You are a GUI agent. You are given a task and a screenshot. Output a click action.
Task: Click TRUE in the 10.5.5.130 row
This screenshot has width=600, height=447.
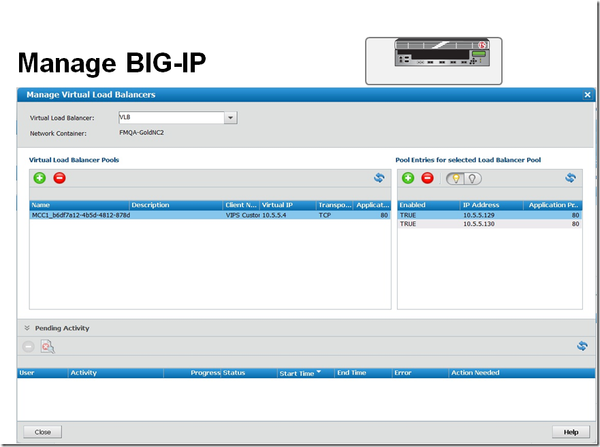pyautogui.click(x=408, y=224)
